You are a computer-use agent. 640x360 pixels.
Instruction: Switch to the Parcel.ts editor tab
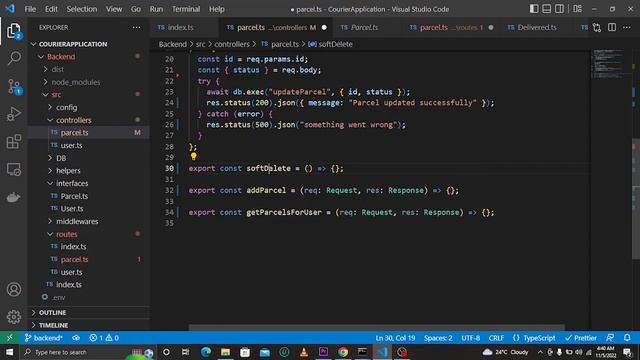coord(364,27)
